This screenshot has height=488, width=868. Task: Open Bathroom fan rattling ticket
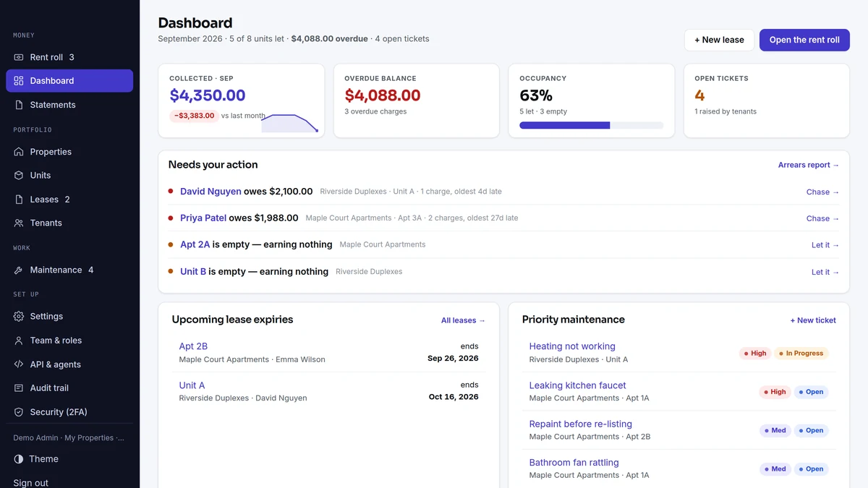tap(574, 463)
